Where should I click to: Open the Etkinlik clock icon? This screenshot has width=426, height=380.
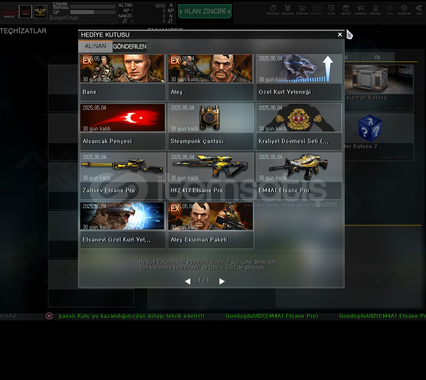tap(273, 10)
